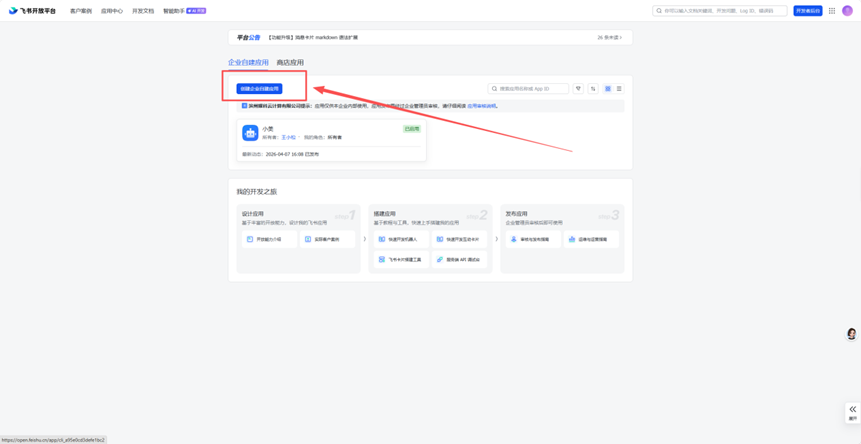
Task: Select the grid view toggle
Action: 608,88
